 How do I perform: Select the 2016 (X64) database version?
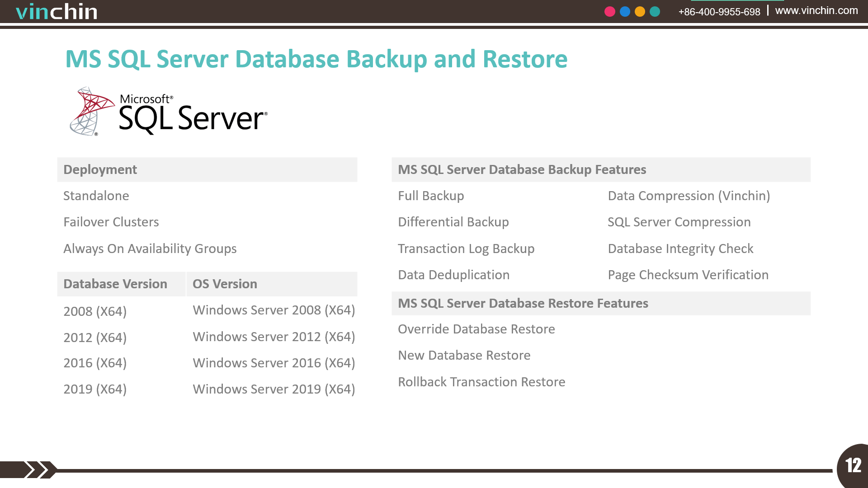(x=95, y=363)
